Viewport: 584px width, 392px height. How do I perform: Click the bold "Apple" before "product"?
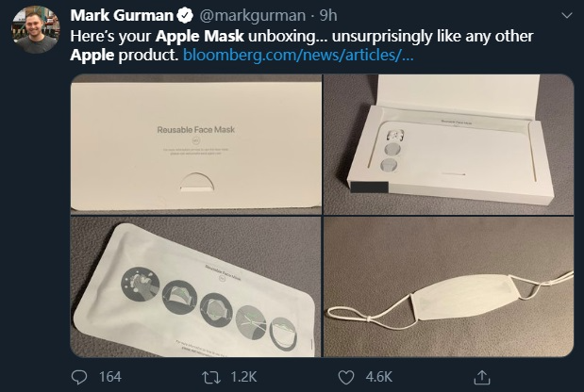pos(92,55)
